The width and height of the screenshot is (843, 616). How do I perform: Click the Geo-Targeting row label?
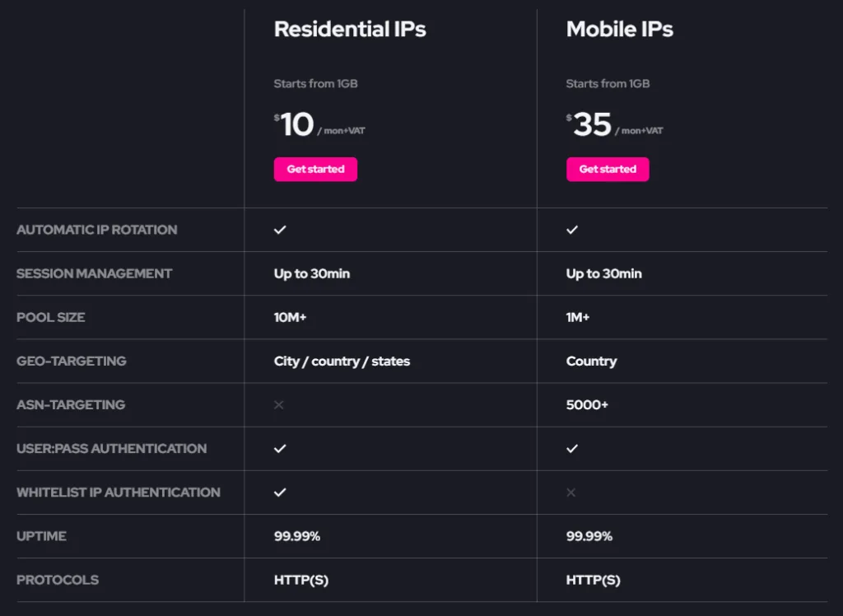[72, 361]
